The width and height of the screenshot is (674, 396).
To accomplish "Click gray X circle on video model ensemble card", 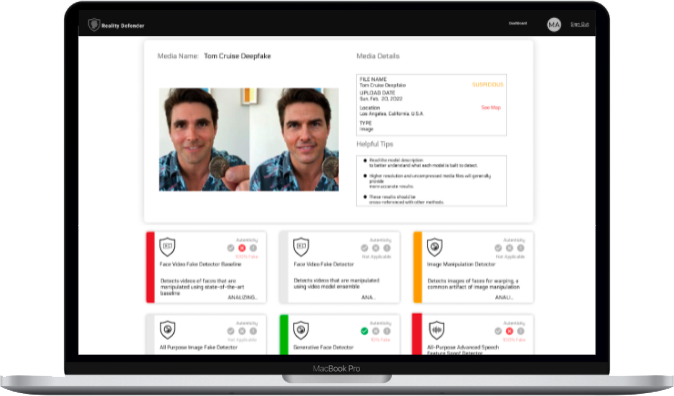I will click(376, 248).
